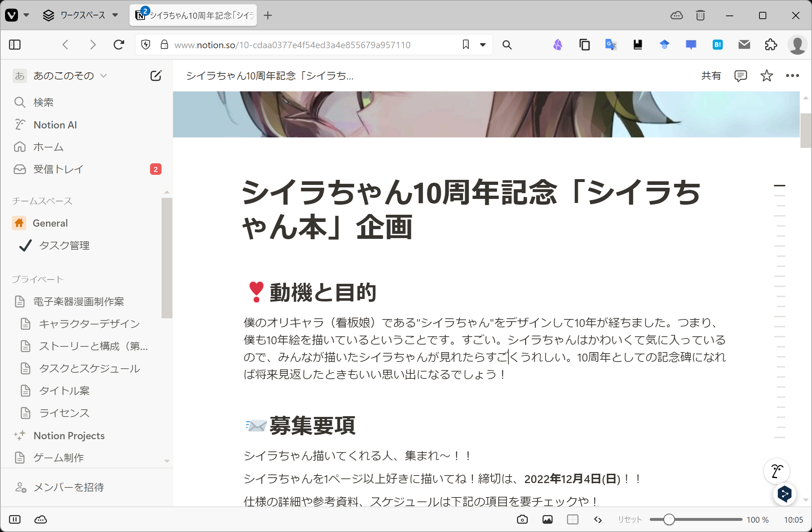Add page to favorites star
The image size is (812, 532).
(766, 76)
